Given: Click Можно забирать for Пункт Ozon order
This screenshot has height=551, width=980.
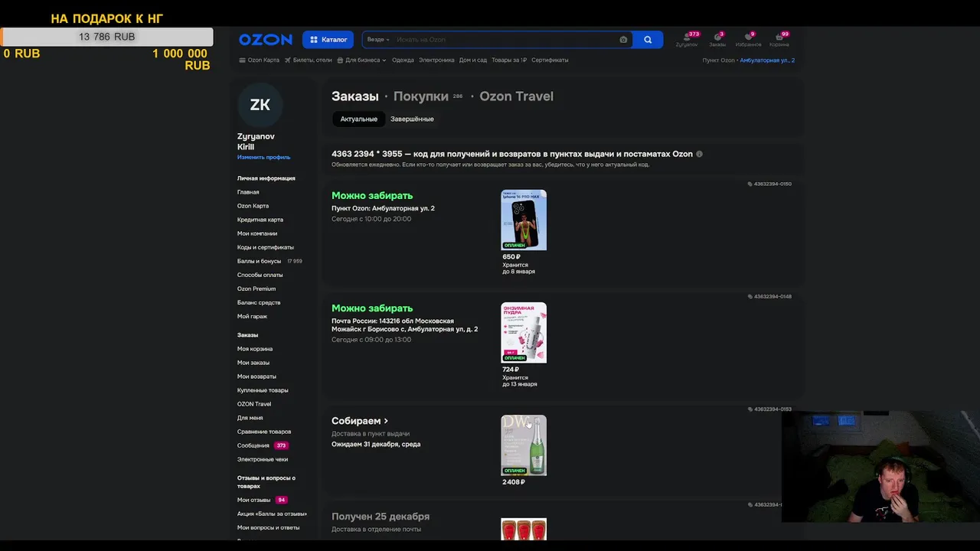Looking at the screenshot, I should [x=372, y=196].
